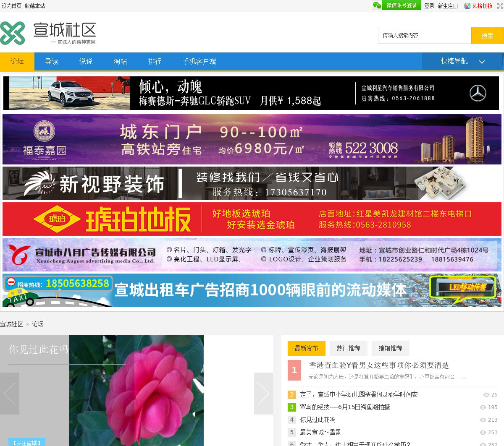Viewport: 504px width, 446px height.
Task: Click view count eye icon showing 25
Action: pyautogui.click(x=486, y=395)
